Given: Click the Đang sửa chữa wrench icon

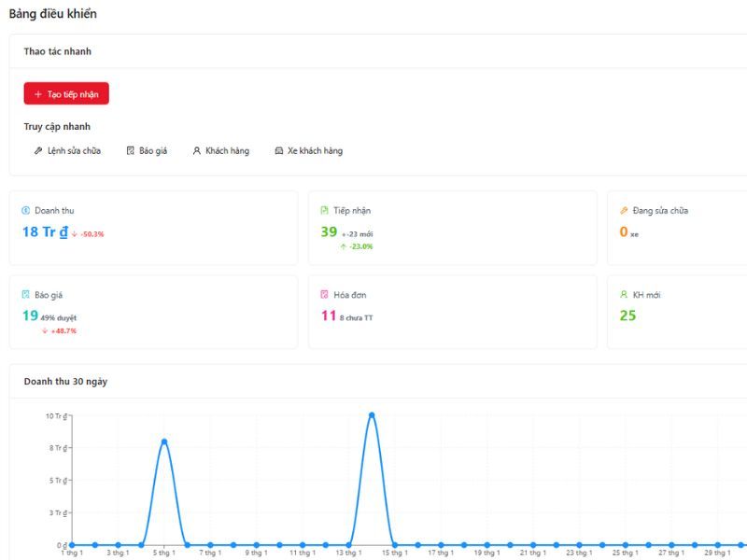Looking at the screenshot, I should [x=624, y=211].
